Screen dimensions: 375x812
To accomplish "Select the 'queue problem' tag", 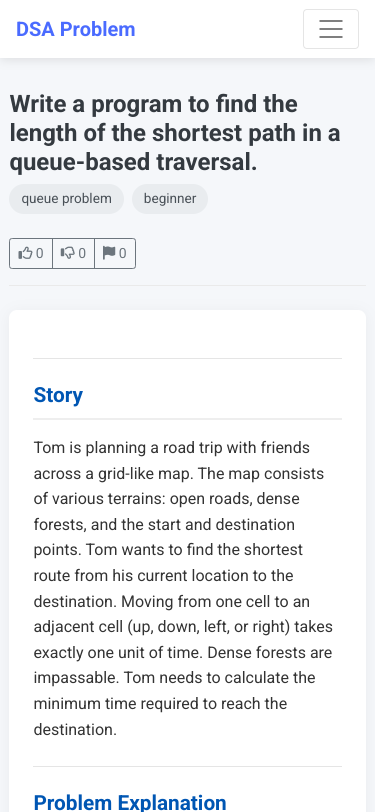I will click(66, 199).
